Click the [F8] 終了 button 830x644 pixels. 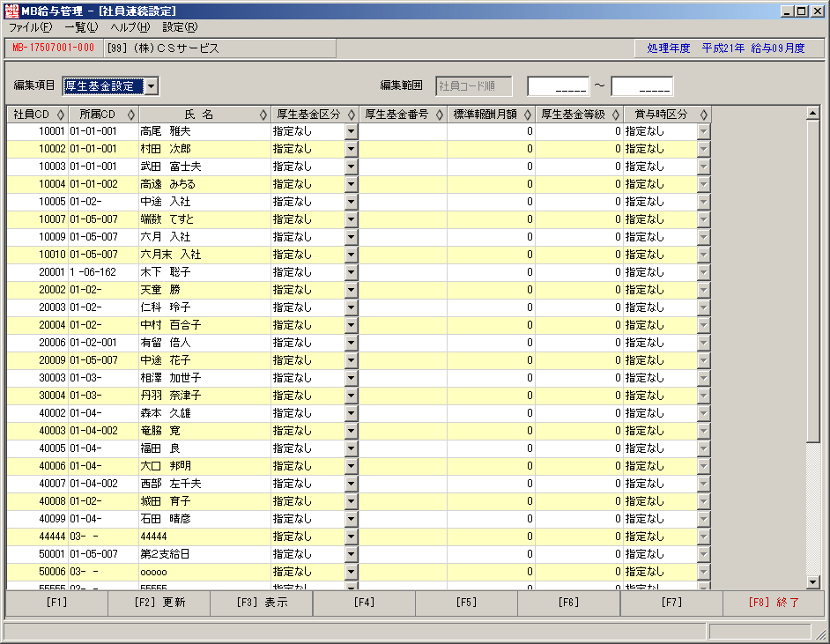(774, 603)
